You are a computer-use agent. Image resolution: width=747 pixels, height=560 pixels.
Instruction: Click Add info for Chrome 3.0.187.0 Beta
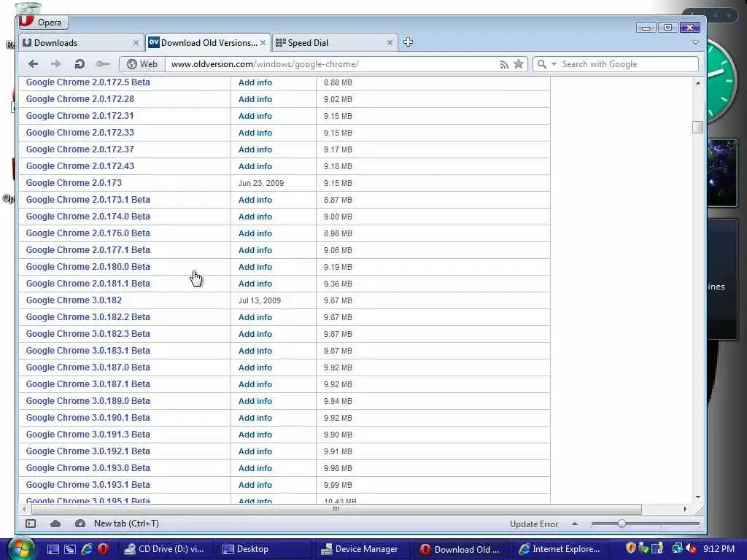tap(255, 367)
